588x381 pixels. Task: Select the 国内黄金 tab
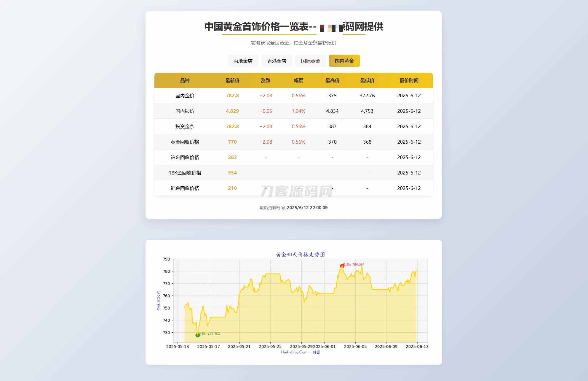coord(344,61)
